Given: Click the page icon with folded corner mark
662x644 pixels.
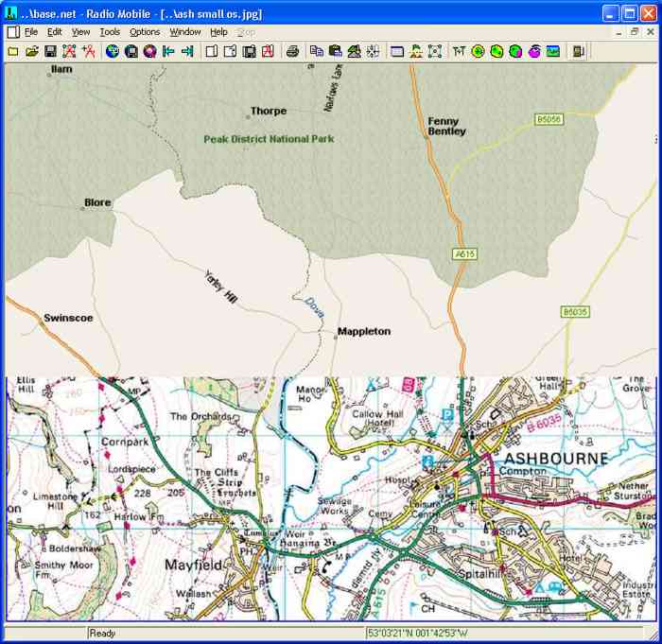Looking at the screenshot, I should point(230,51).
